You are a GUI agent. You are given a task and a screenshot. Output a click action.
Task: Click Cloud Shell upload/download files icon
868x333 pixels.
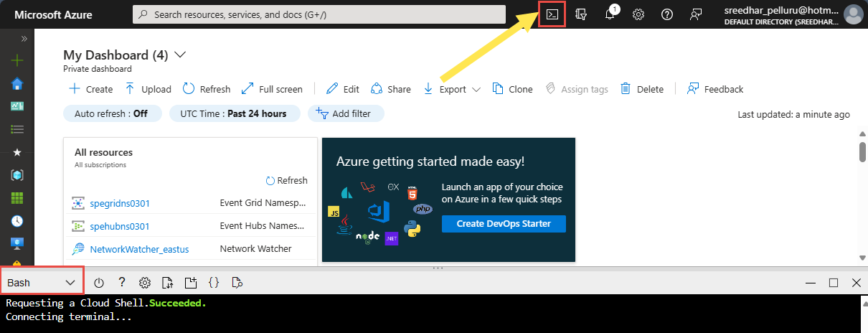tap(168, 283)
